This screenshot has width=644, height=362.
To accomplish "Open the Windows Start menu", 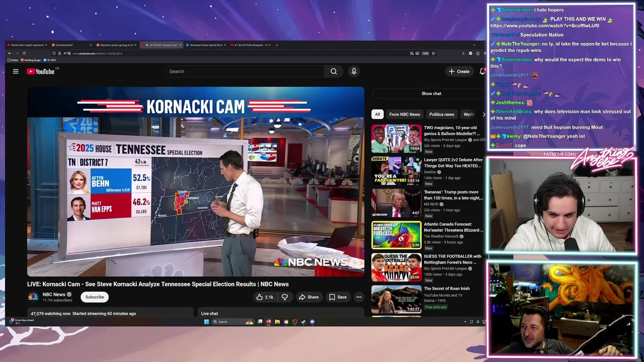I will (x=206, y=322).
